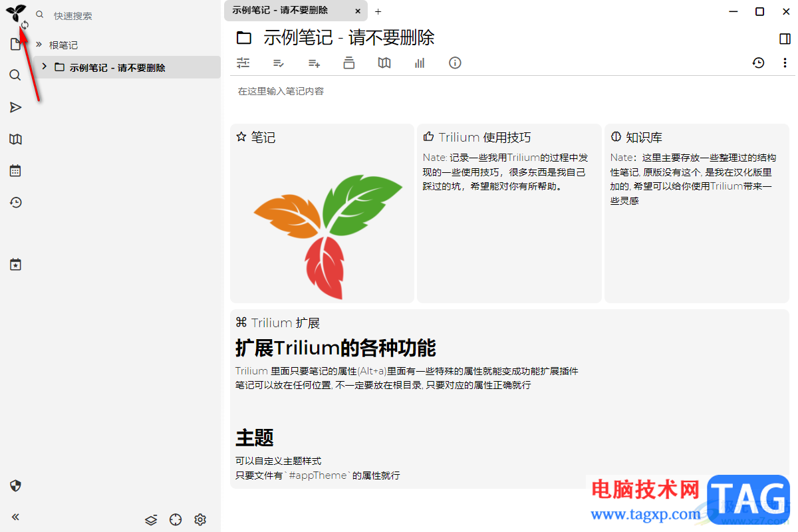Collapse the left sidebar with the double chevron

click(x=15, y=517)
